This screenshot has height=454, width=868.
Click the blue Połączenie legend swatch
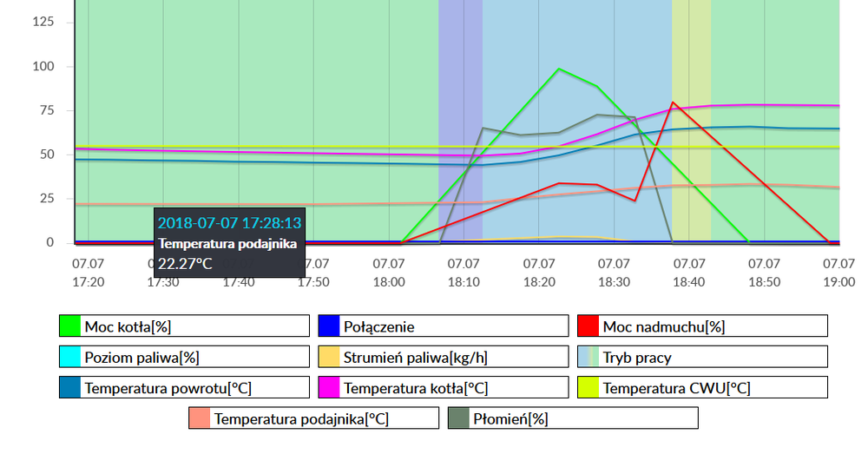click(x=329, y=326)
